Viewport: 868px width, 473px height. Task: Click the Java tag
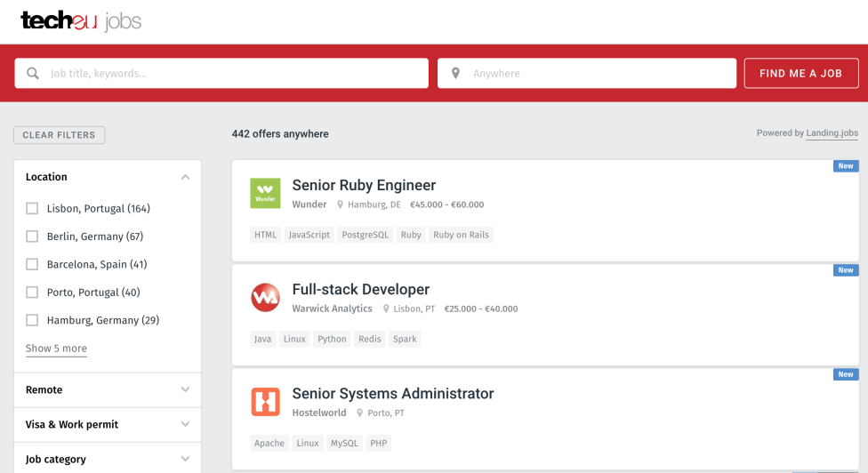coord(262,339)
